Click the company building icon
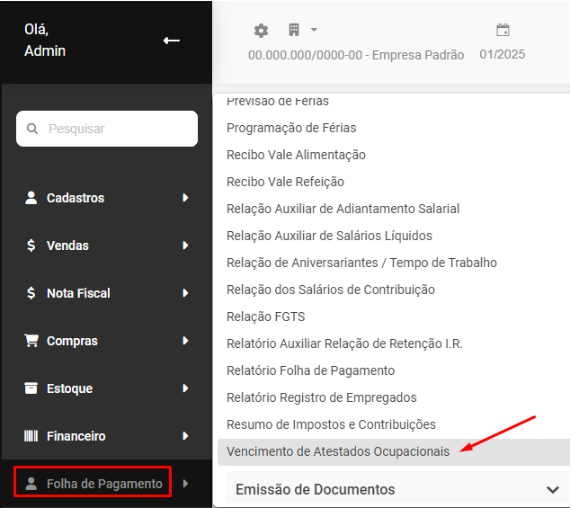Viewport: 572px width, 508px height. [294, 30]
